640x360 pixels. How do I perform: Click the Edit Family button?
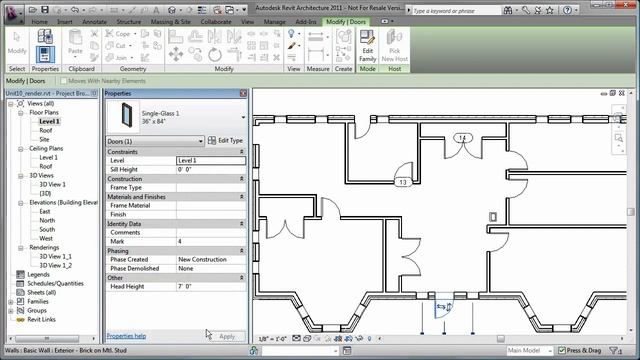(x=367, y=46)
